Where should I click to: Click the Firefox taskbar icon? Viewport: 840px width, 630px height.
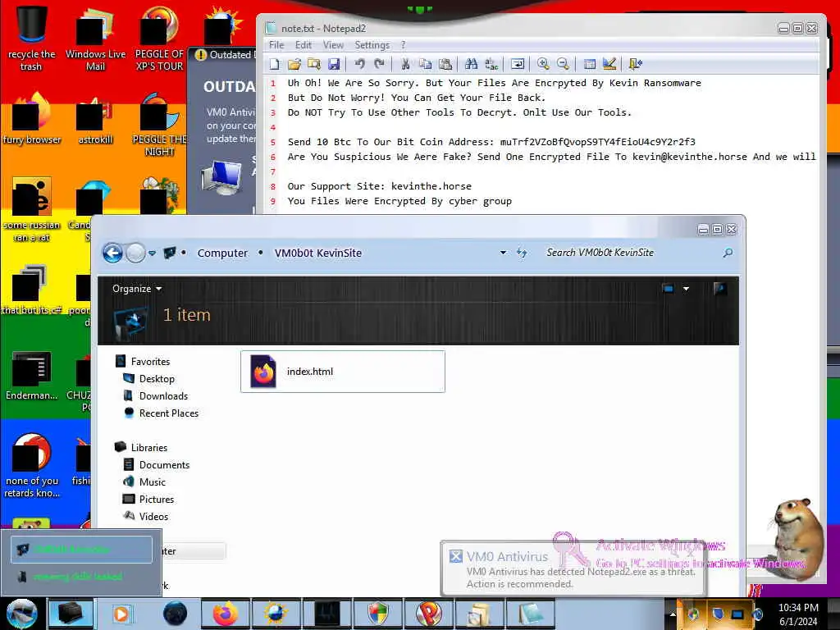[x=226, y=614]
